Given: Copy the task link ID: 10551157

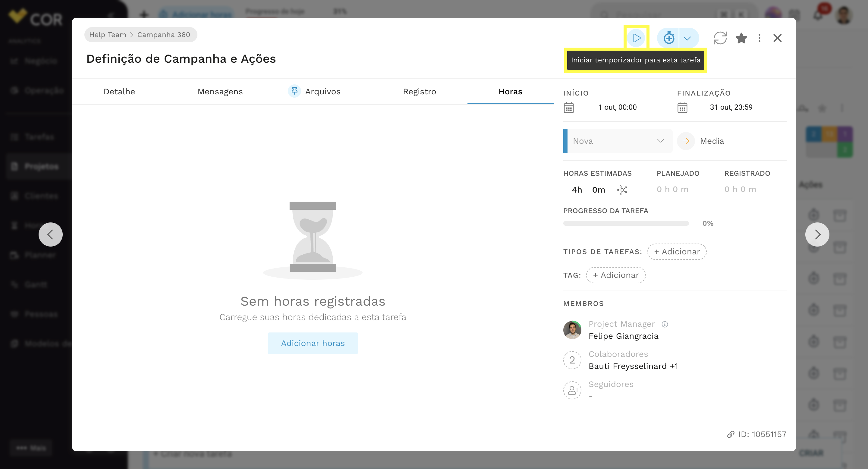Looking at the screenshot, I should click(756, 434).
